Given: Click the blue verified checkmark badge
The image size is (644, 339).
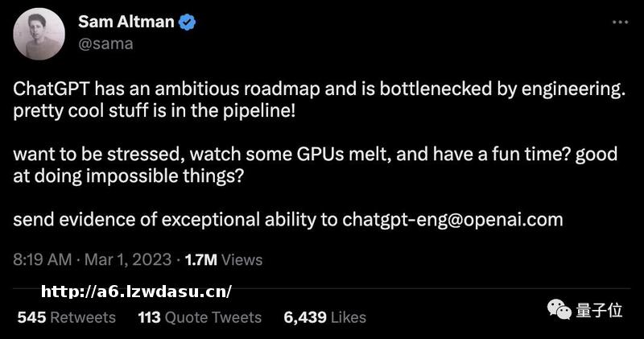Looking at the screenshot, I should pos(188,23).
